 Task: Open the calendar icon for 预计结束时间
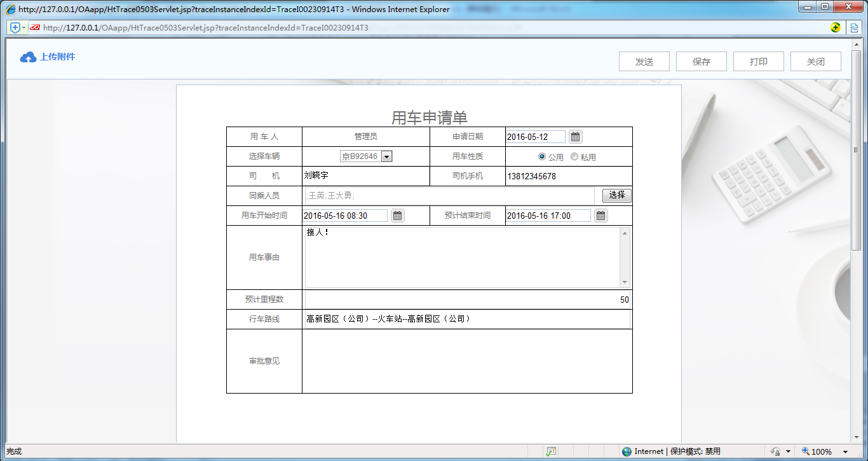[x=600, y=215]
